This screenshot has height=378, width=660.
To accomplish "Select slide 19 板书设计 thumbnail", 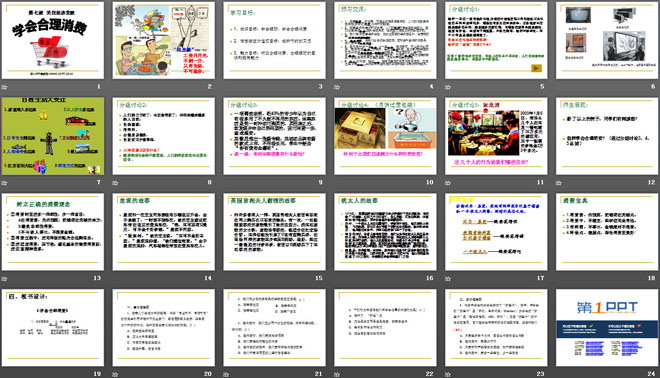I will [x=53, y=327].
